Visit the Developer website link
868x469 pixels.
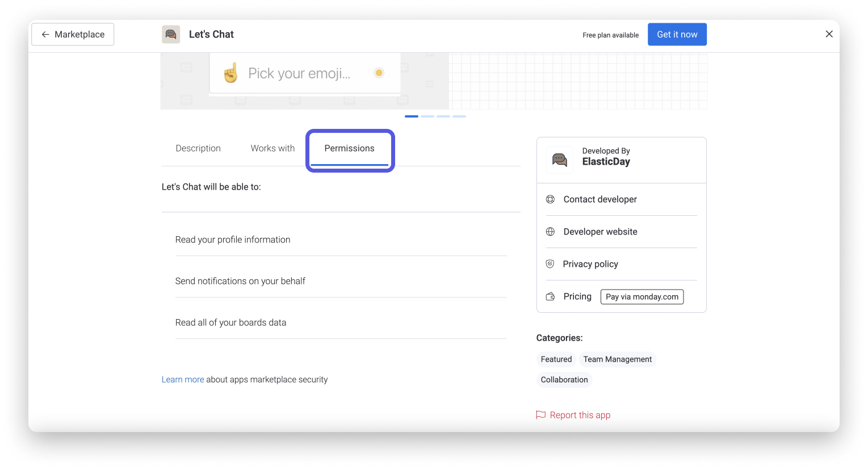[600, 232]
